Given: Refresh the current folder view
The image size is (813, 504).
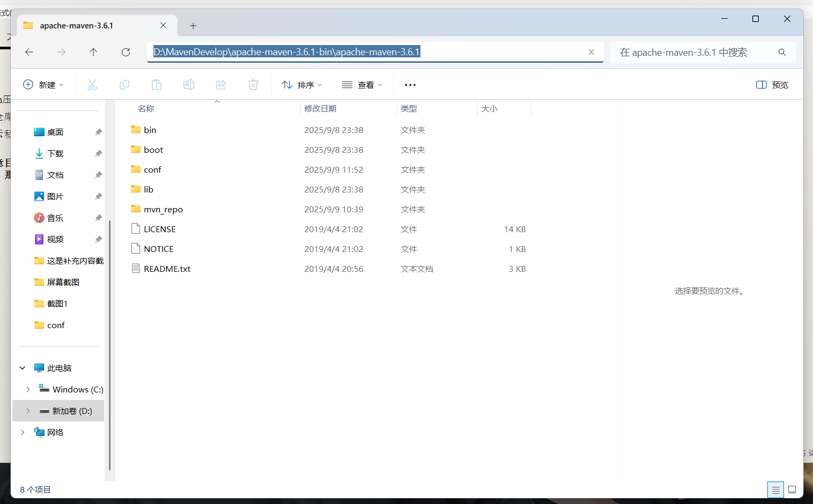Looking at the screenshot, I should (x=126, y=52).
